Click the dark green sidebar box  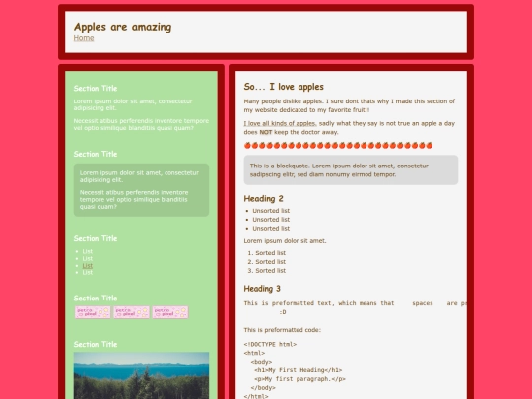(x=141, y=190)
